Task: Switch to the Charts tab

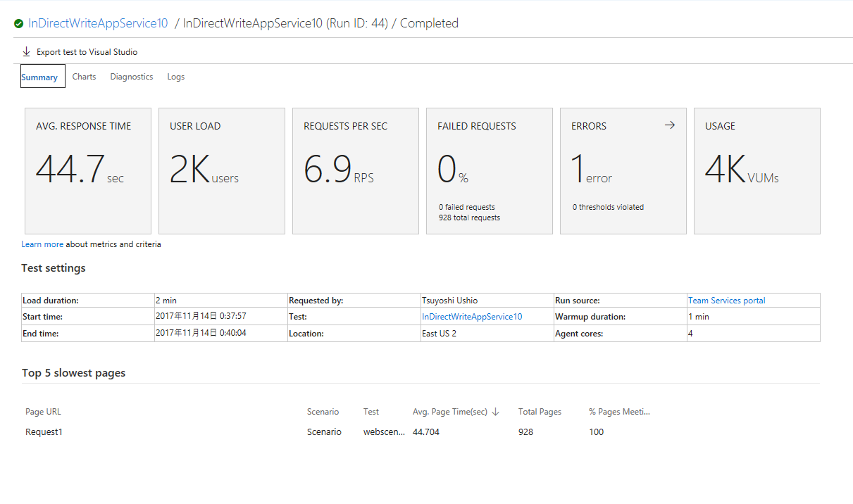Action: click(84, 77)
